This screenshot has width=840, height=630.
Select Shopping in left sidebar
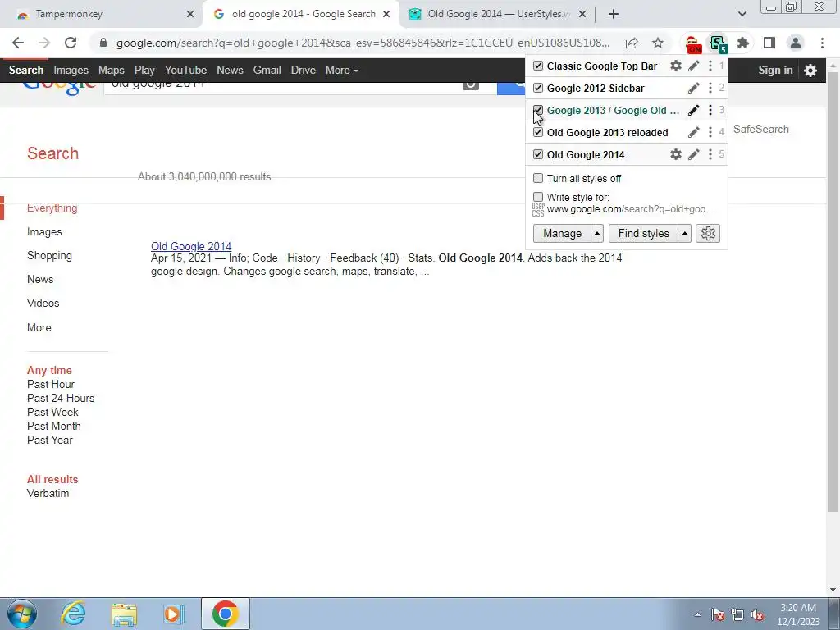49,256
